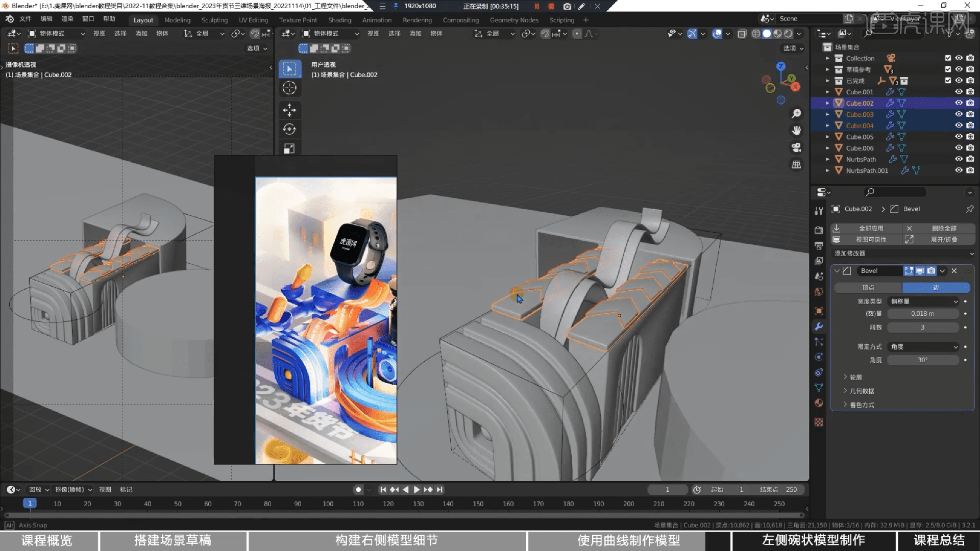Open the Tool properties tab
Screen dimensions: 980x551
pos(819,211)
